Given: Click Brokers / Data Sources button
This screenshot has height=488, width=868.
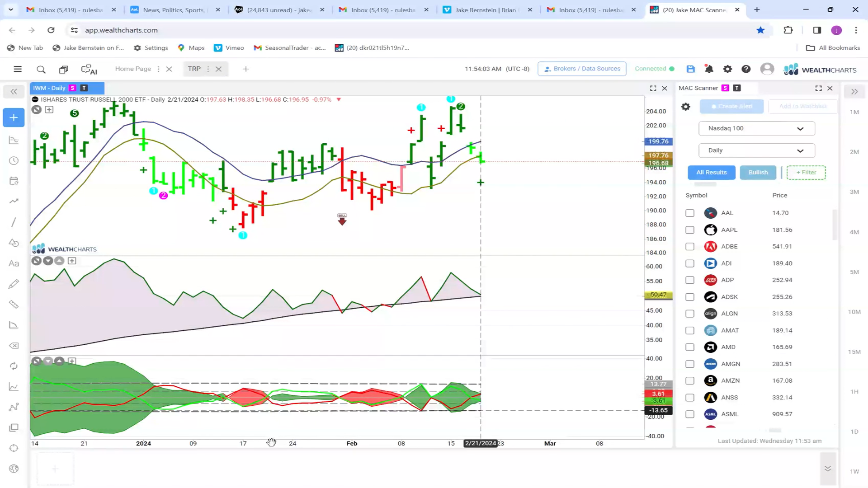Looking at the screenshot, I should 582,69.
